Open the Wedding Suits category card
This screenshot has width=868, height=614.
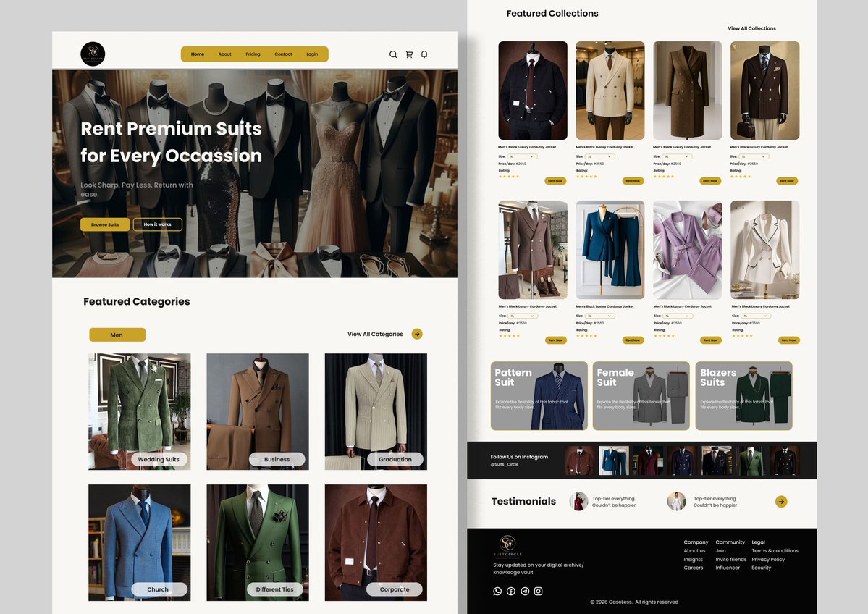(x=140, y=411)
